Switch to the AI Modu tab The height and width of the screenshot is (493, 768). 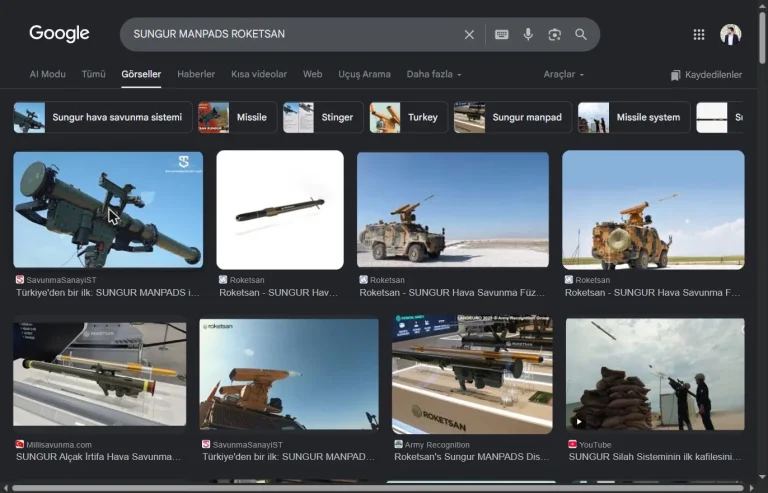coord(48,74)
